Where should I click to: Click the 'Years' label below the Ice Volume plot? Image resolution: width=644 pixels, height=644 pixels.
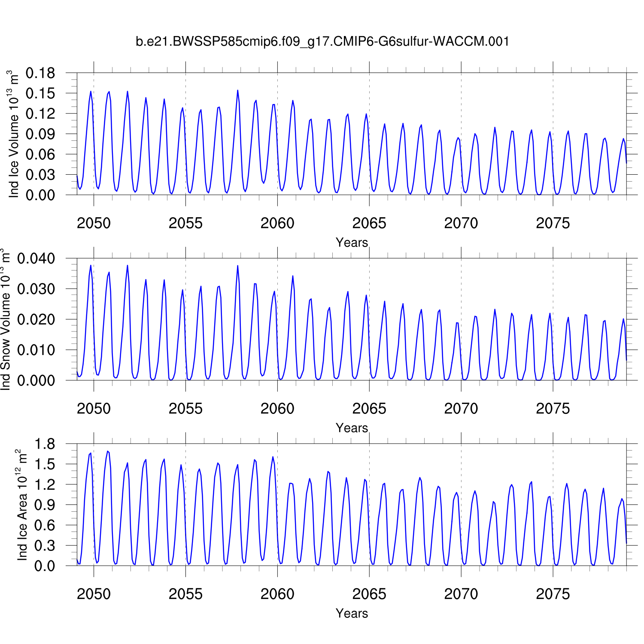coord(352,243)
